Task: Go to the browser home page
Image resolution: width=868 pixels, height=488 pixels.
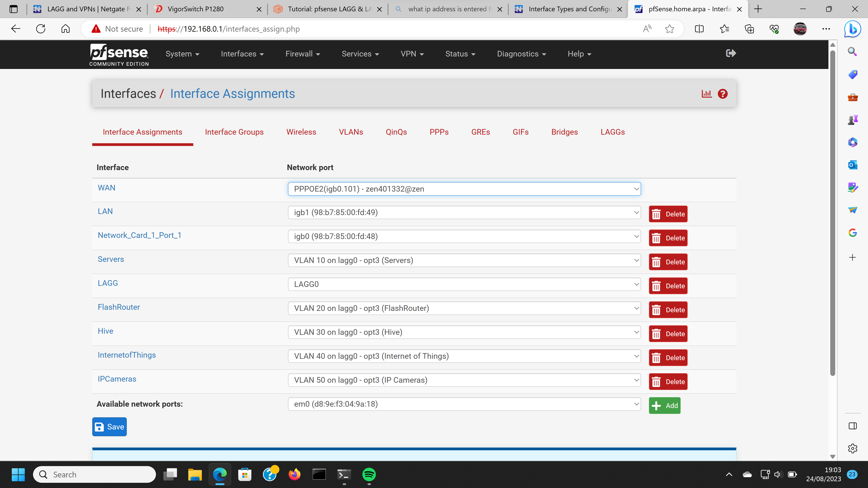Action: point(65,29)
